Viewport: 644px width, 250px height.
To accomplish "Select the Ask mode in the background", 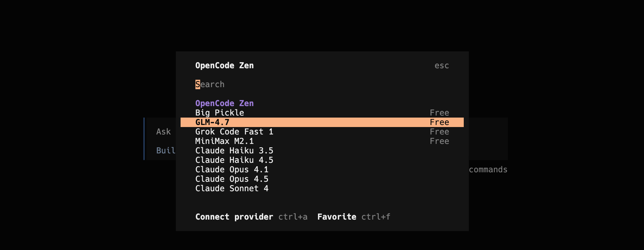I will point(163,132).
